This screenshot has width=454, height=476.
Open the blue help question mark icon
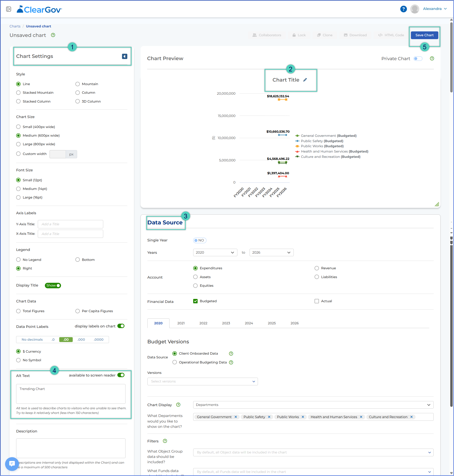(x=403, y=9)
